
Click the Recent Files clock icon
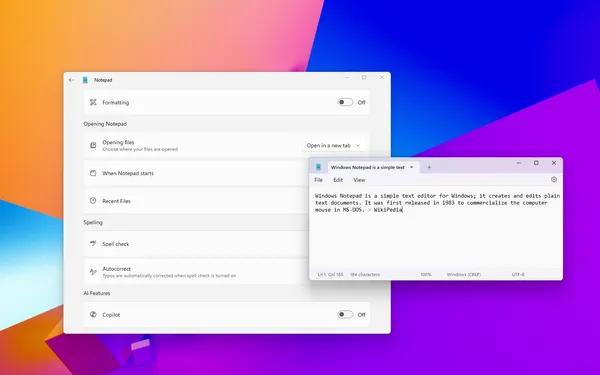[93, 201]
